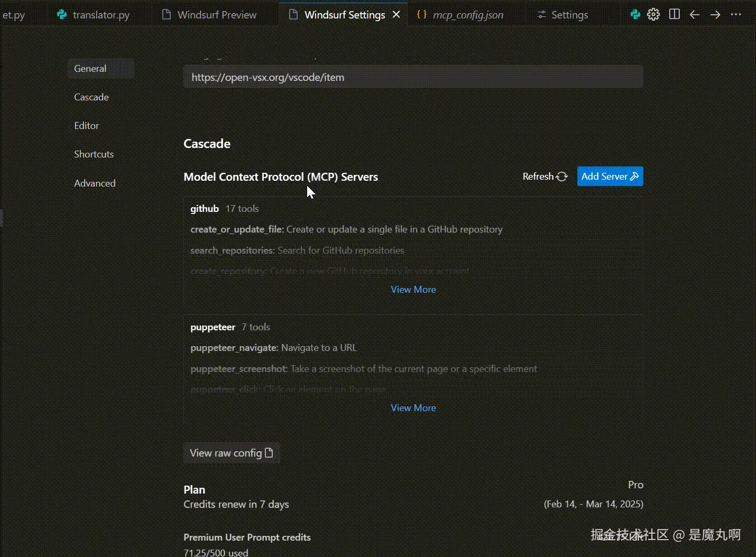This screenshot has height=557, width=756.
Task: Click the '7 tools' count label
Action: [256, 327]
